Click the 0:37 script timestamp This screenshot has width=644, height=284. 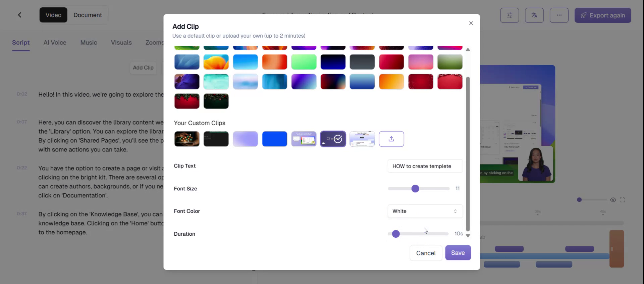[22, 214]
